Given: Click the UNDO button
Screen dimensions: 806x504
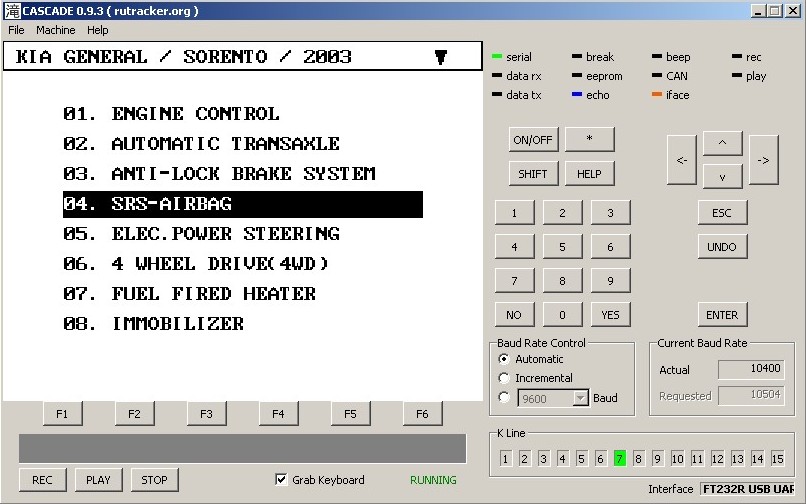Looking at the screenshot, I should [722, 247].
